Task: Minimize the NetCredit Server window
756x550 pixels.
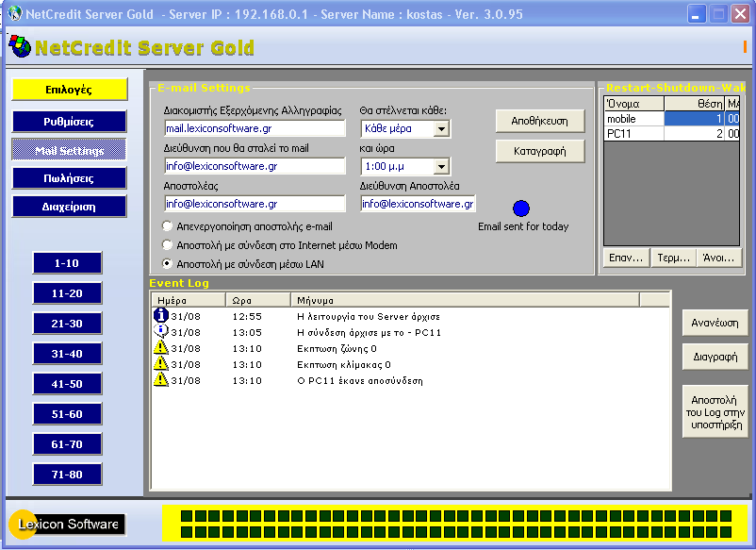Action: pos(697,13)
